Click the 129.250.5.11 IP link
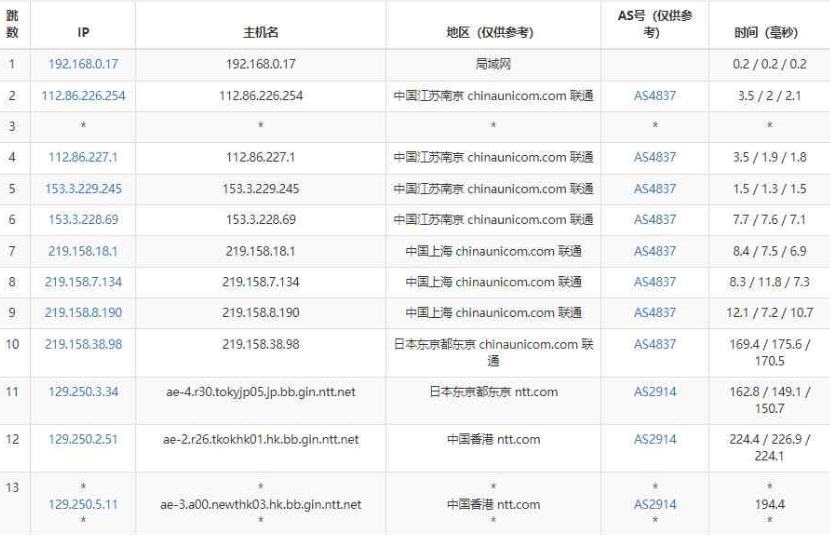The height and width of the screenshot is (535, 830). click(x=83, y=504)
